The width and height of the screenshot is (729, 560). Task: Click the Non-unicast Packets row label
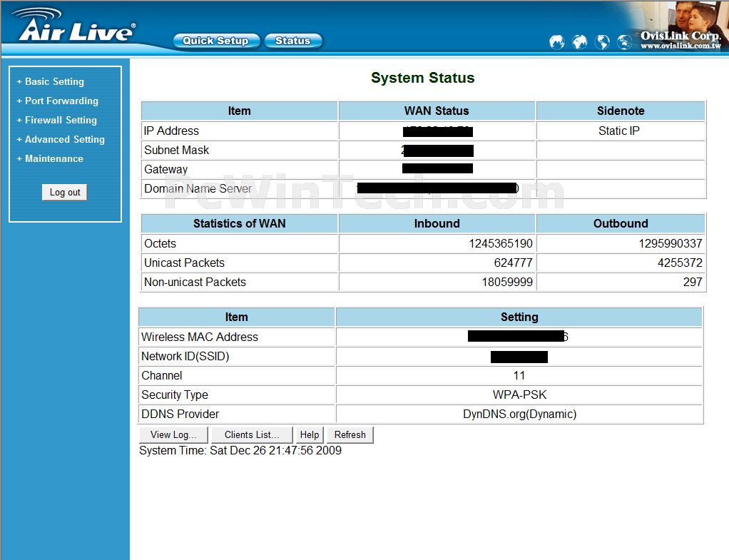coord(195,282)
